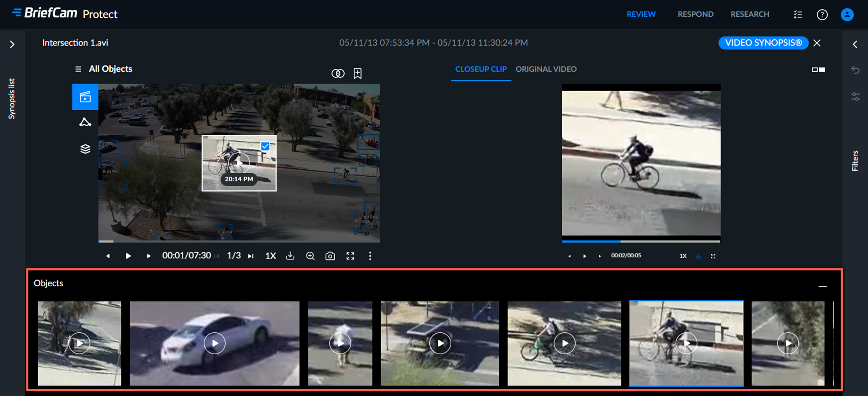Click the closeup clip video frame
This screenshot has height=396, width=868.
click(x=641, y=163)
